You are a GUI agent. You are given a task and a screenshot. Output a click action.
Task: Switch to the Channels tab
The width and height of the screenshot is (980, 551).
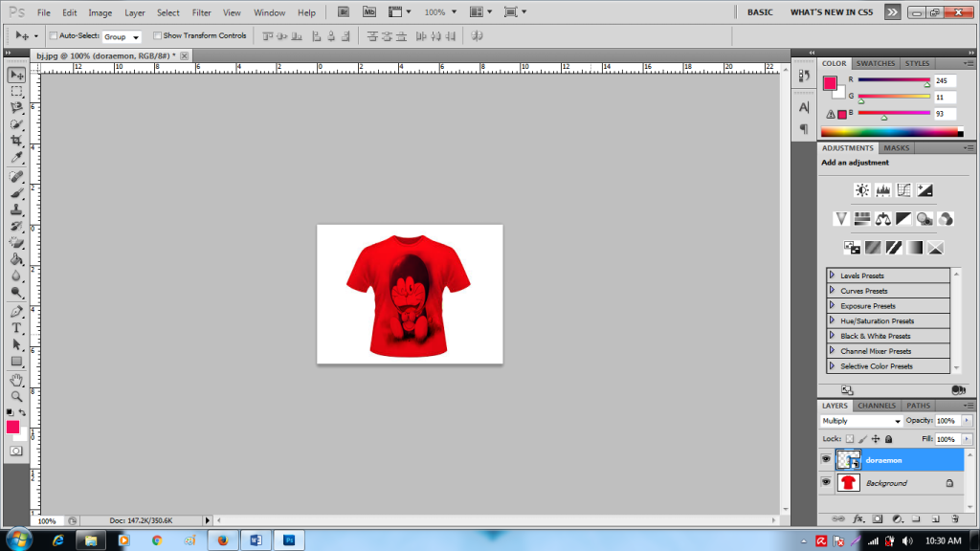876,406
